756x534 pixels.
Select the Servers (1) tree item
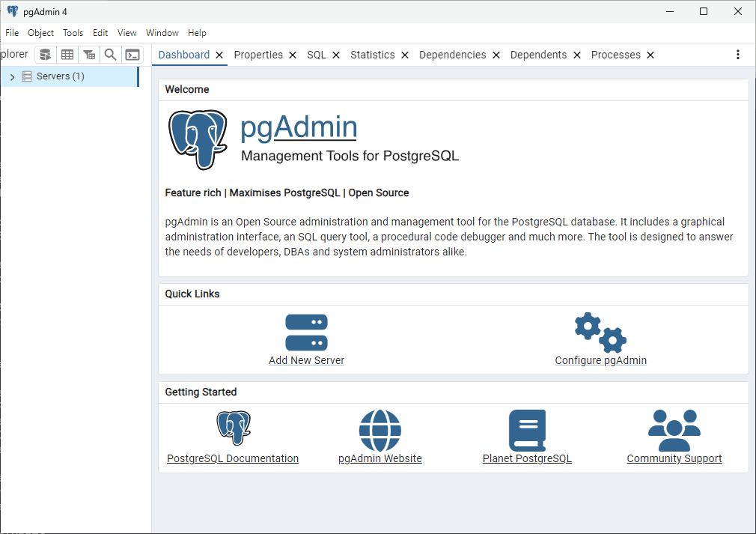point(60,76)
